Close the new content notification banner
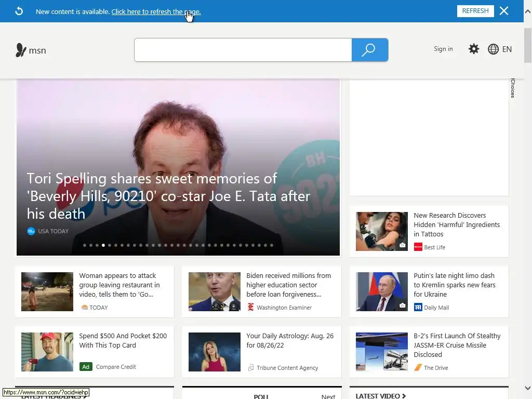Screen dimensions: 532x399 [x=504, y=11]
